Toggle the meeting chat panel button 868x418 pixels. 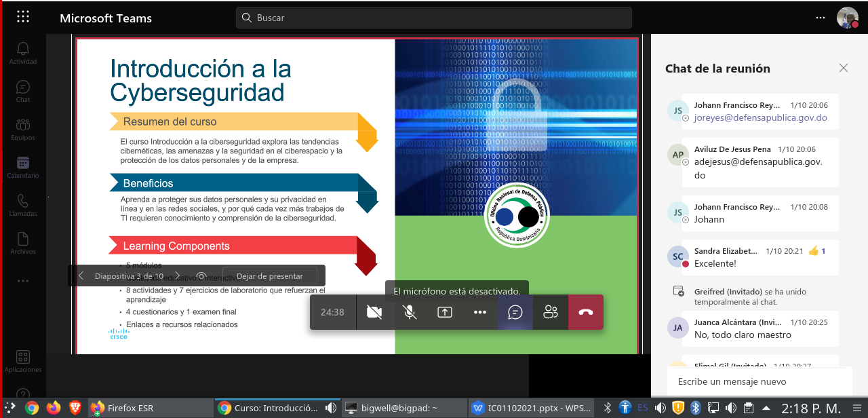[x=515, y=312]
